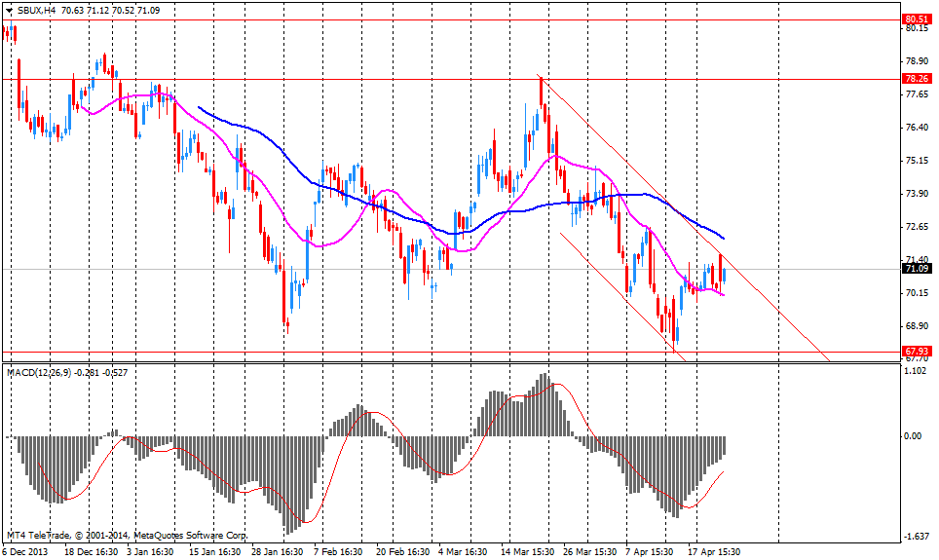Image resolution: width=939 pixels, height=560 pixels.
Task: Click the 78.90 price scale value
Action: coord(917,61)
